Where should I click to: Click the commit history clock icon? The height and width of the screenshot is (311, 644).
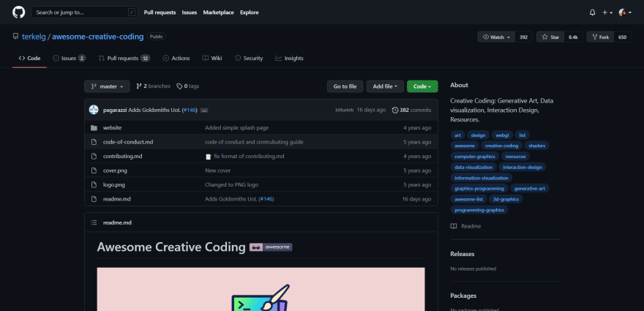395,110
